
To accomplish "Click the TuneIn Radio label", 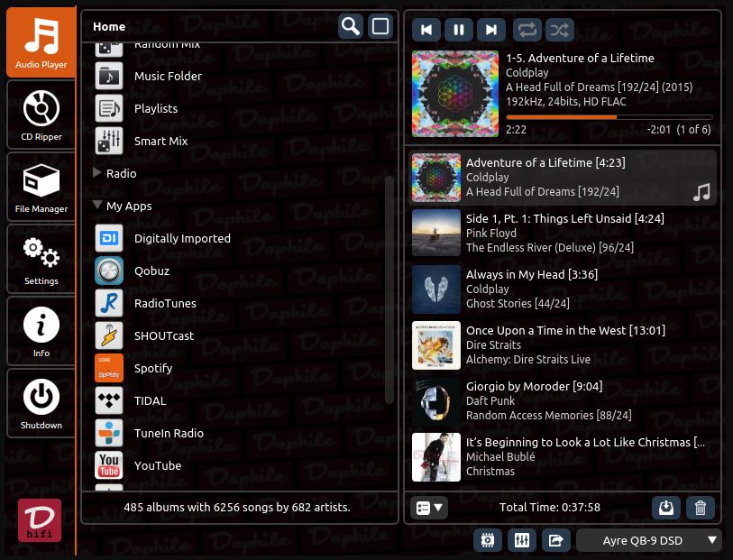I will [x=169, y=434].
